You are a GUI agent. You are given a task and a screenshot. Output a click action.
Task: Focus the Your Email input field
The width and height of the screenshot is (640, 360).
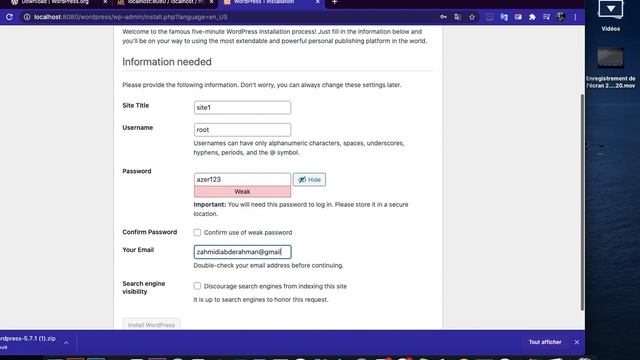point(242,252)
